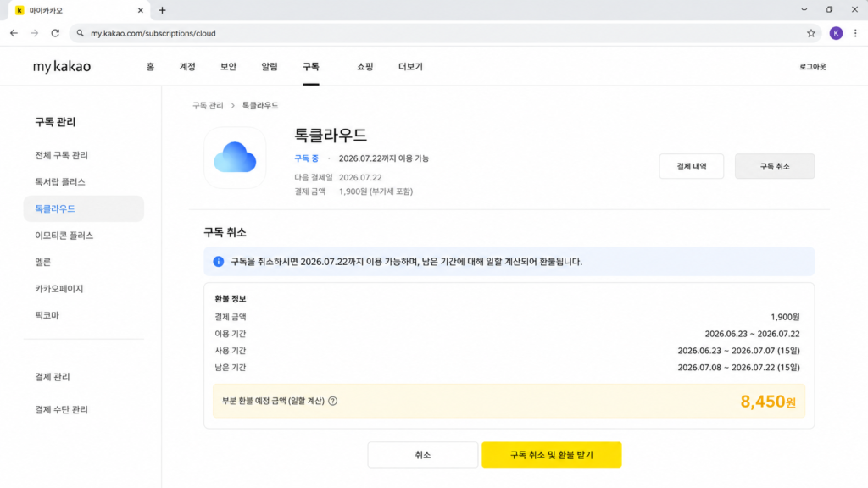
Task: Click 1,900원 value in 환불 정보
Action: point(785,317)
